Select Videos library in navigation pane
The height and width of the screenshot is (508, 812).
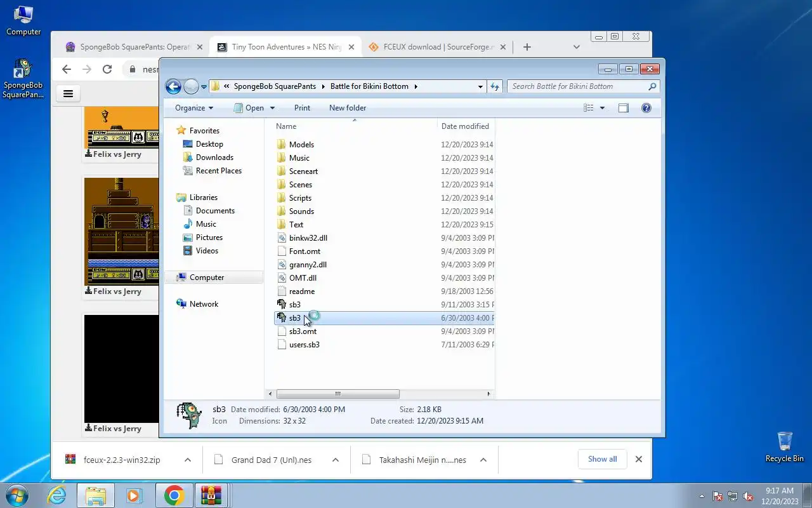[207, 251]
